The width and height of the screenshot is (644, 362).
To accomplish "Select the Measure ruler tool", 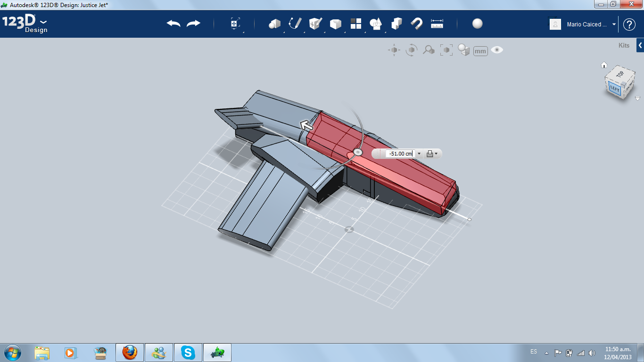I will point(437,24).
